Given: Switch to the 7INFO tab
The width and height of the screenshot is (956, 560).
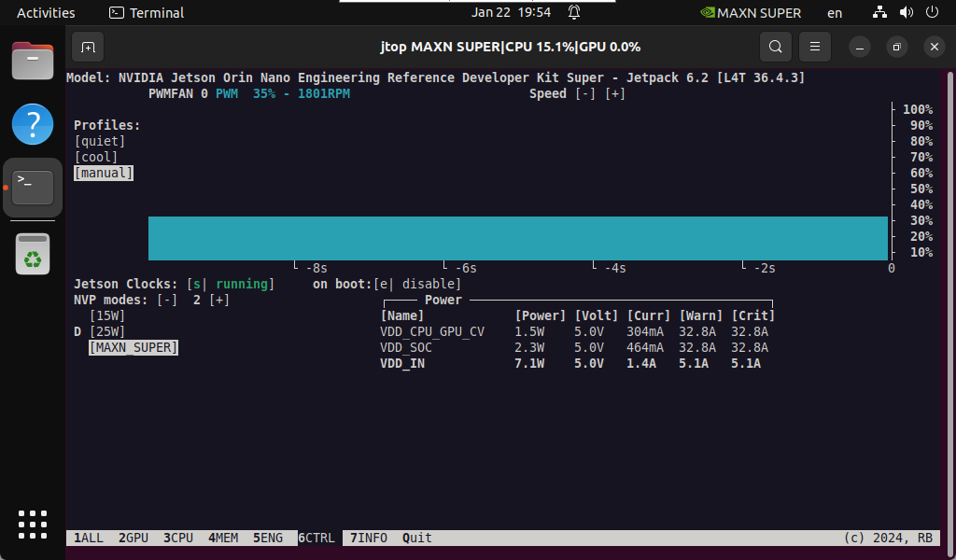Looking at the screenshot, I should pyautogui.click(x=369, y=538).
